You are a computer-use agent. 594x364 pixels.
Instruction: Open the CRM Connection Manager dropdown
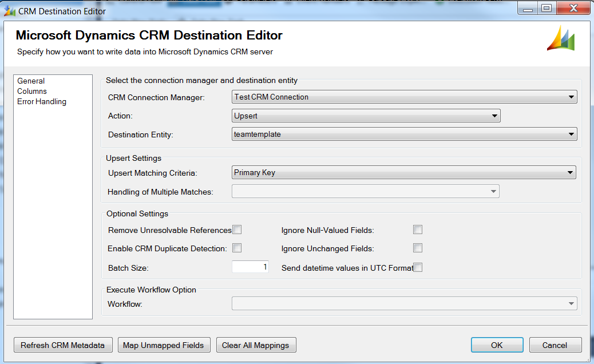(404, 97)
